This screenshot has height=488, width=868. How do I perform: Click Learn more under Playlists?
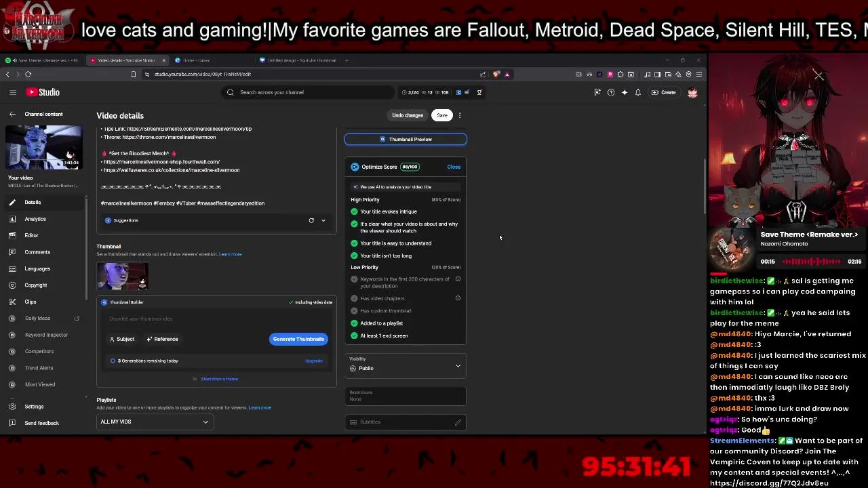[260, 407]
